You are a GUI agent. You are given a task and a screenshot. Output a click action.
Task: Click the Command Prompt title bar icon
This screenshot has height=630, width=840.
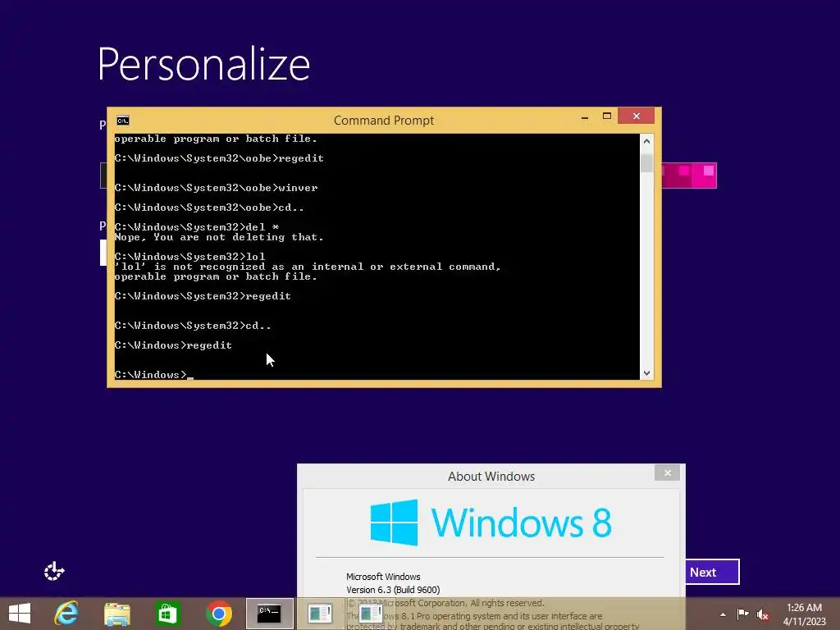pos(123,120)
